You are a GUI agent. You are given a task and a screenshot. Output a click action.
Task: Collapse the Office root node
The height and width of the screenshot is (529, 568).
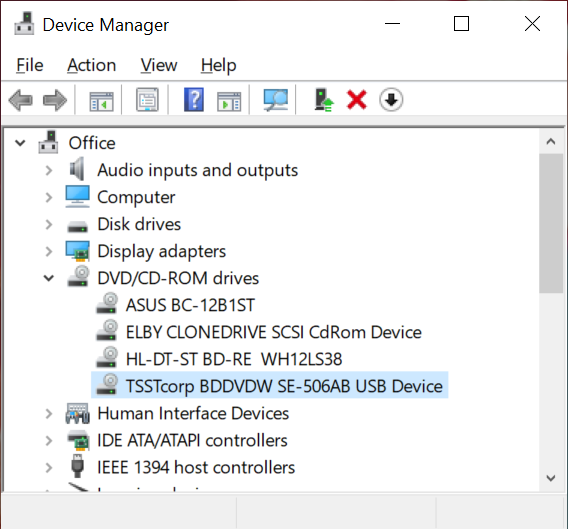pyautogui.click(x=20, y=143)
